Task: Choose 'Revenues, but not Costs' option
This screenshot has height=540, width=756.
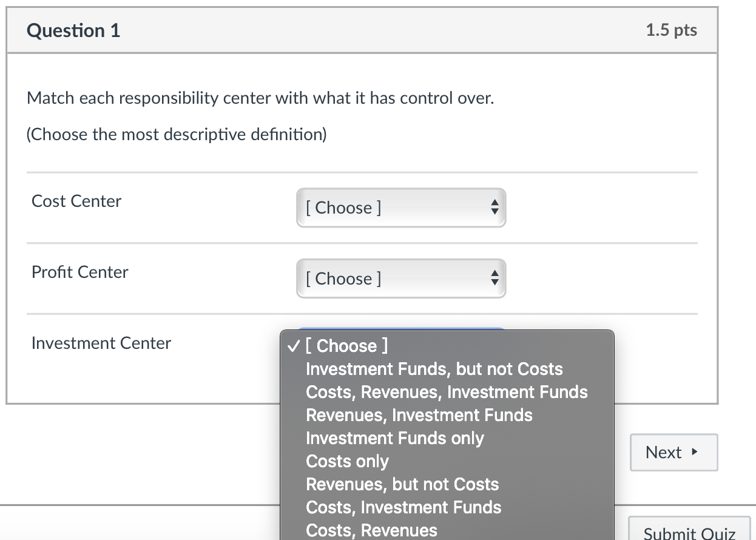Action: click(x=402, y=484)
